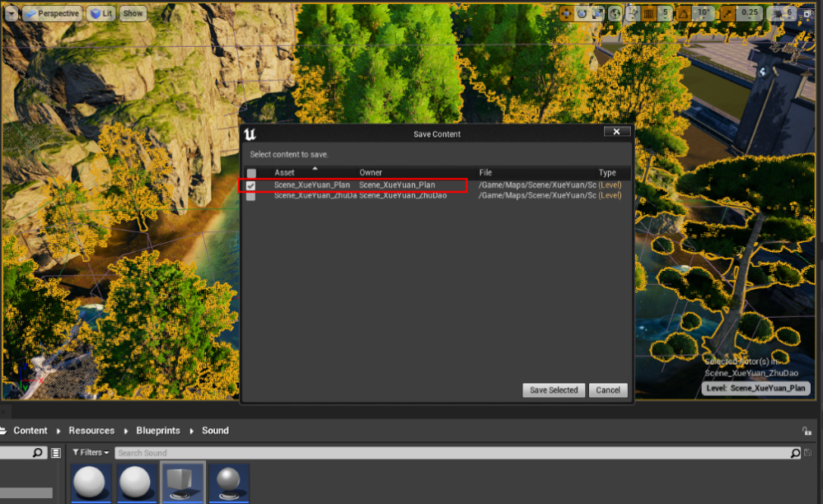The image size is (823, 504).
Task: Toggle the sources panel view options icon
Action: [x=56, y=453]
